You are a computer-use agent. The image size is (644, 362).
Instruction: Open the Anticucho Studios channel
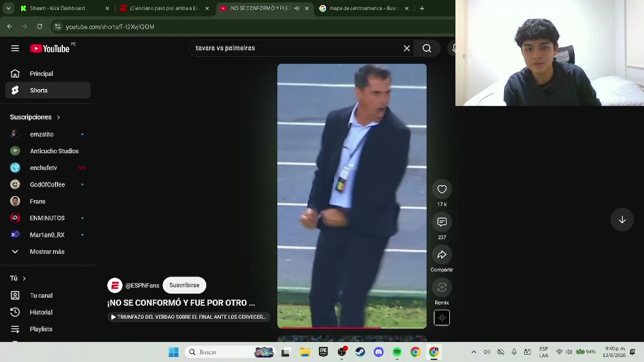point(48,151)
